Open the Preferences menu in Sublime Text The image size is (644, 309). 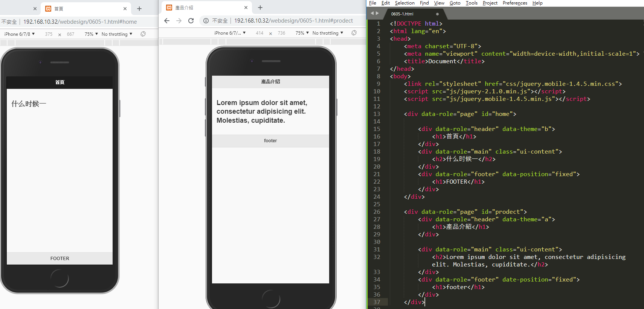click(x=515, y=3)
